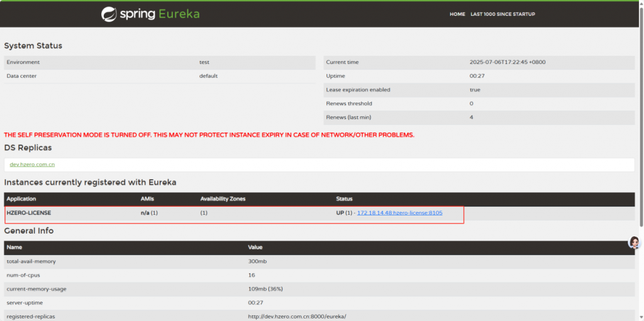
Task: Open the dev.hzero.com.cn replica link
Action: [32, 165]
